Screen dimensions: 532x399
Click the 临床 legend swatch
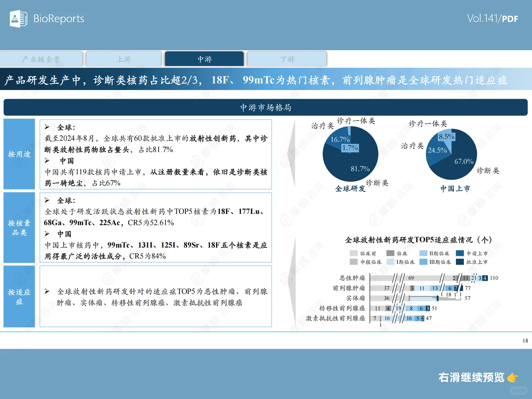coord(390,253)
